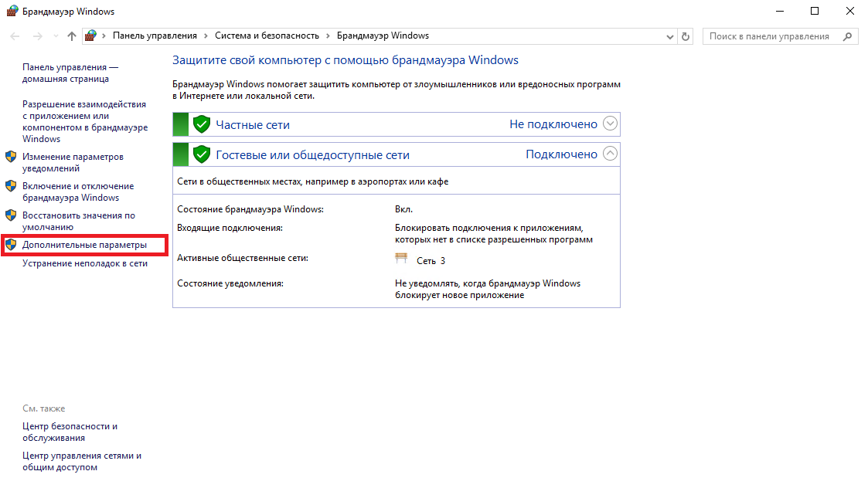This screenshot has height=488, width=868.
Task: Select Система и безопасность in the breadcrumb
Action: (x=267, y=36)
